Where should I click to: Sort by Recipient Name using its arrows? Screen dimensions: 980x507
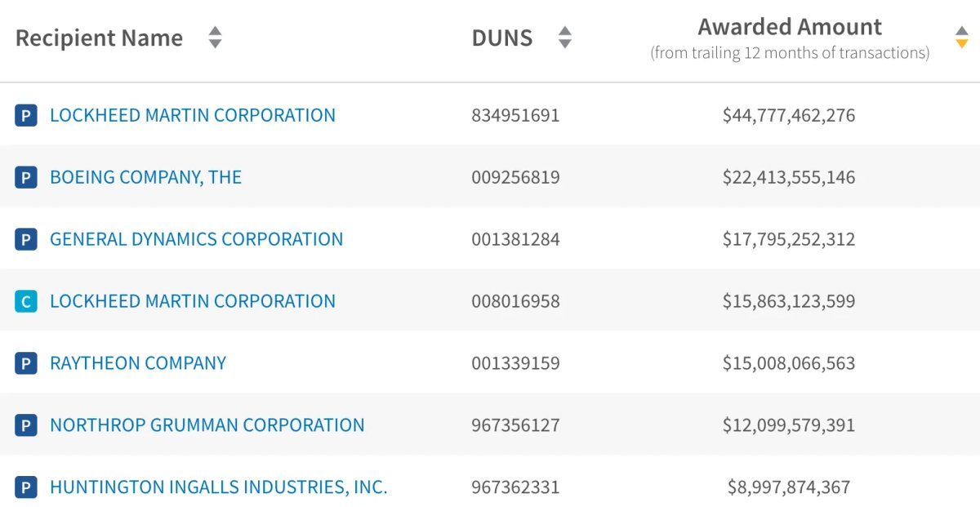point(215,38)
